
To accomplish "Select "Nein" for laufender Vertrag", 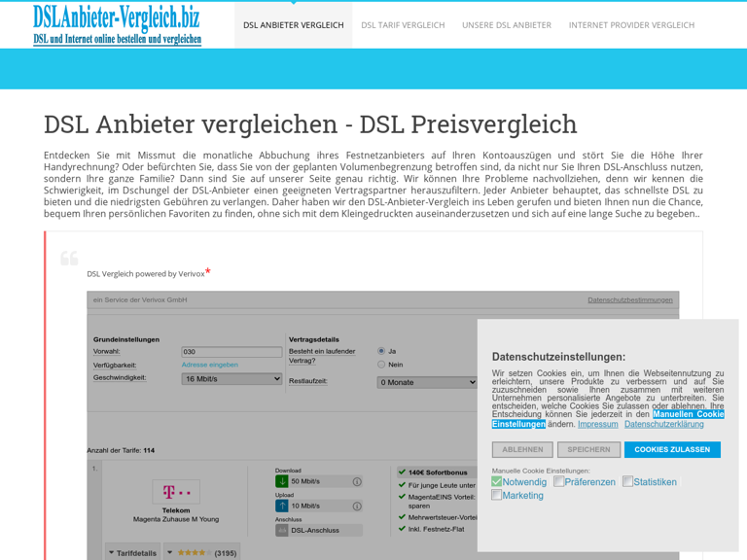I will coord(381,365).
